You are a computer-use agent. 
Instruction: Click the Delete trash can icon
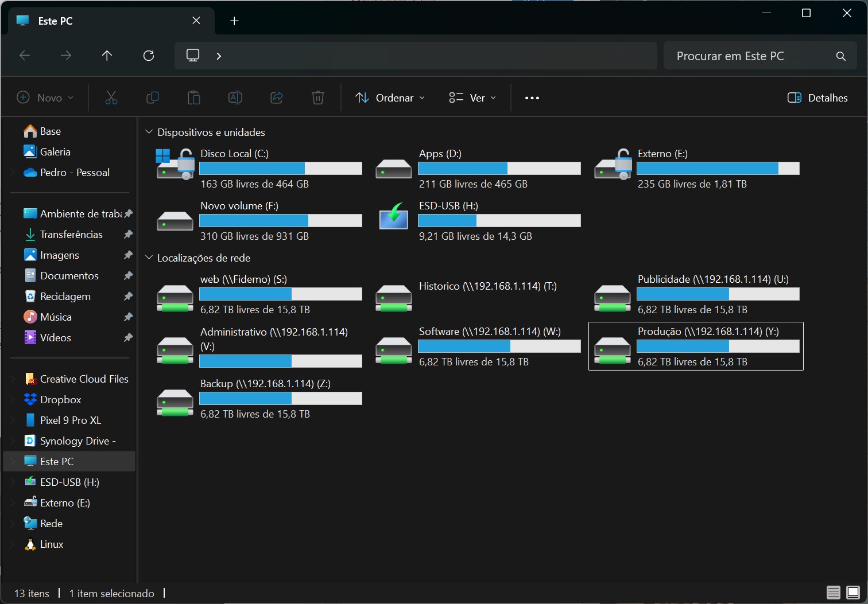coord(317,98)
